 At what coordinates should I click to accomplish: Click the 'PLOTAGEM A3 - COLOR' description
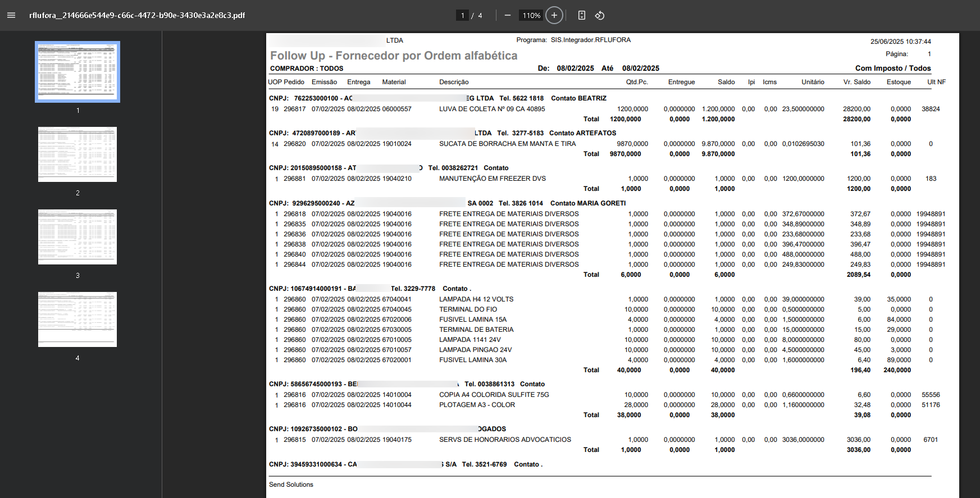[477, 405]
